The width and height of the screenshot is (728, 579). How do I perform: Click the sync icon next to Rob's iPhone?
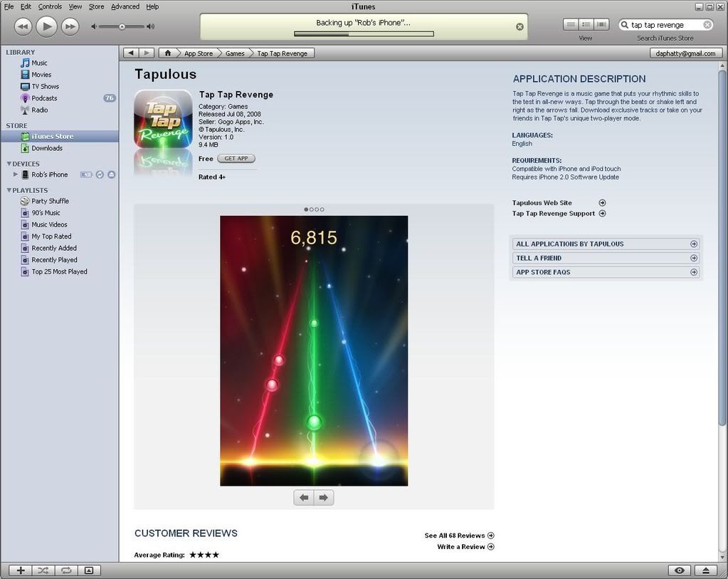[100, 174]
